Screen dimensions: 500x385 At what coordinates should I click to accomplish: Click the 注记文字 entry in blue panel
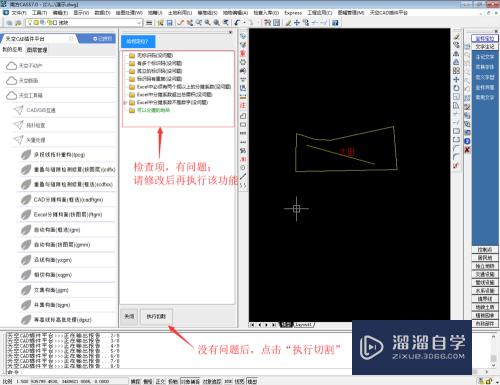pyautogui.click(x=485, y=57)
